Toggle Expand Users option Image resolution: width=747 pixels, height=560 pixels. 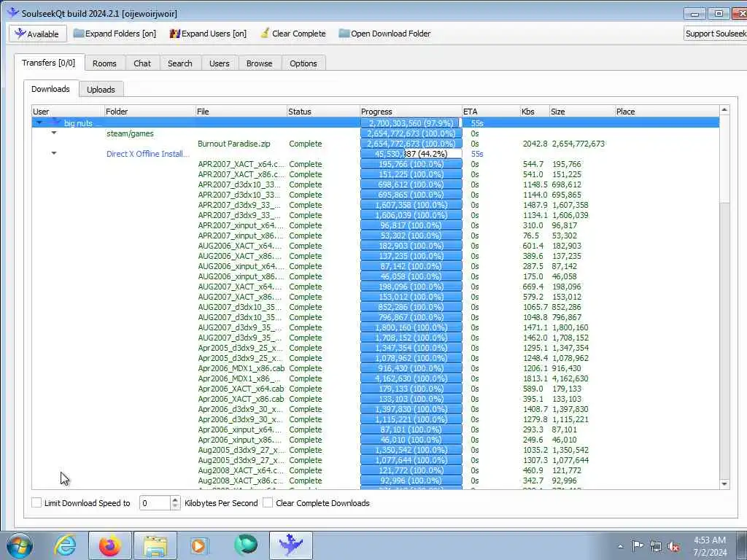point(208,34)
